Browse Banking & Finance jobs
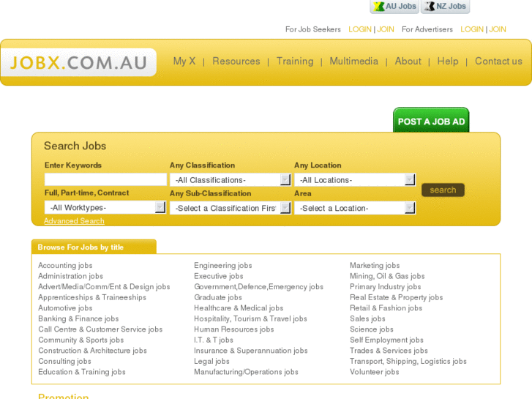Screen dimensions: 532x399 78,319
